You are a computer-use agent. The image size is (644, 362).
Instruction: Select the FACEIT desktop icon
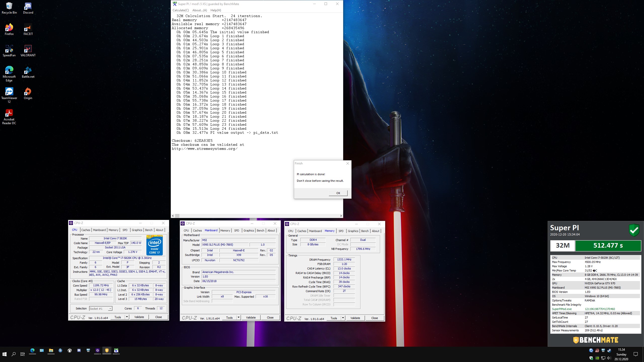tap(28, 29)
